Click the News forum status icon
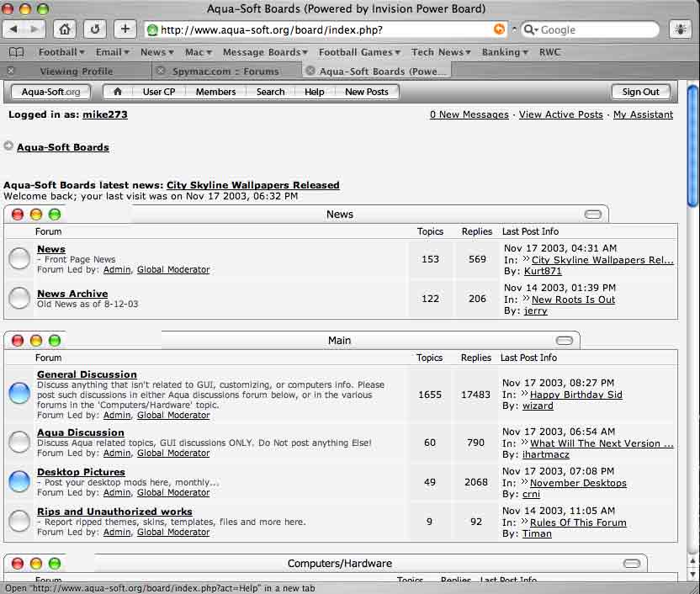 pyautogui.click(x=19, y=258)
